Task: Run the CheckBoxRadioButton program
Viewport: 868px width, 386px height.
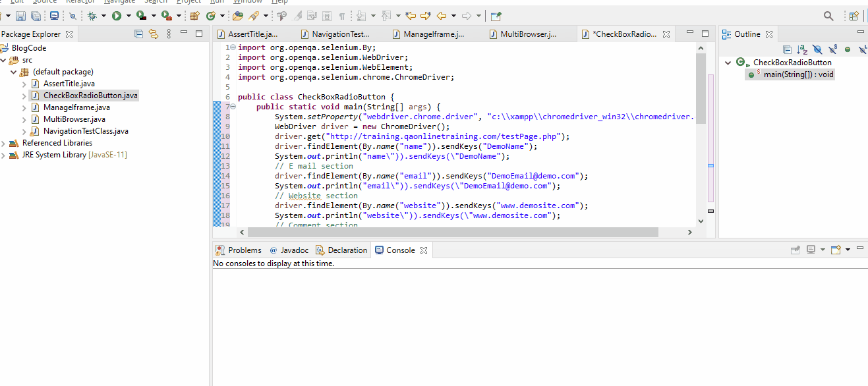Action: tap(116, 14)
